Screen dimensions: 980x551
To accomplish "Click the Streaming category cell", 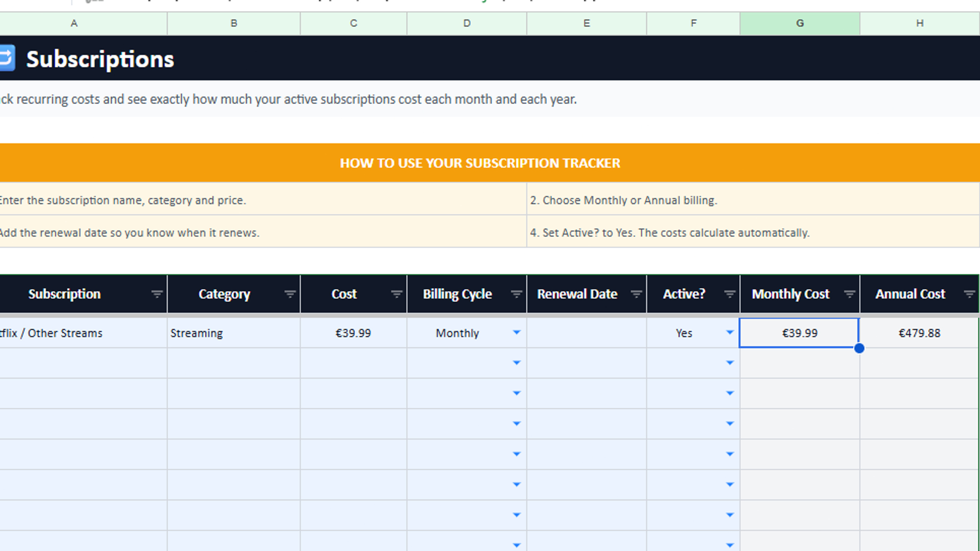I will click(x=234, y=333).
